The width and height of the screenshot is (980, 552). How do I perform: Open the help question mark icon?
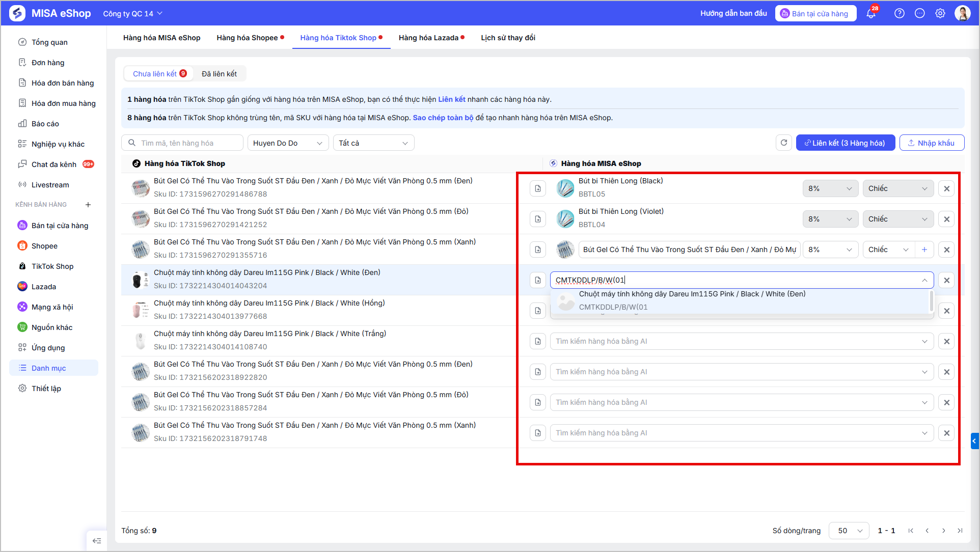pyautogui.click(x=900, y=14)
